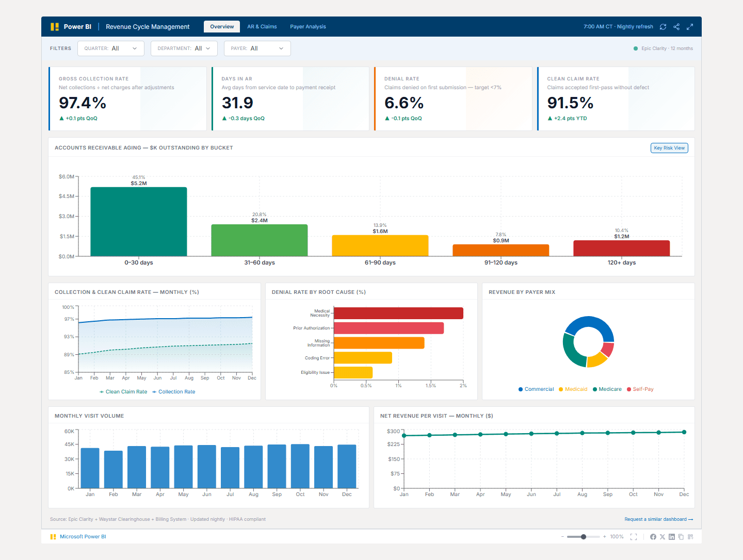Adjust the zoom slider handle in footer

584,537
